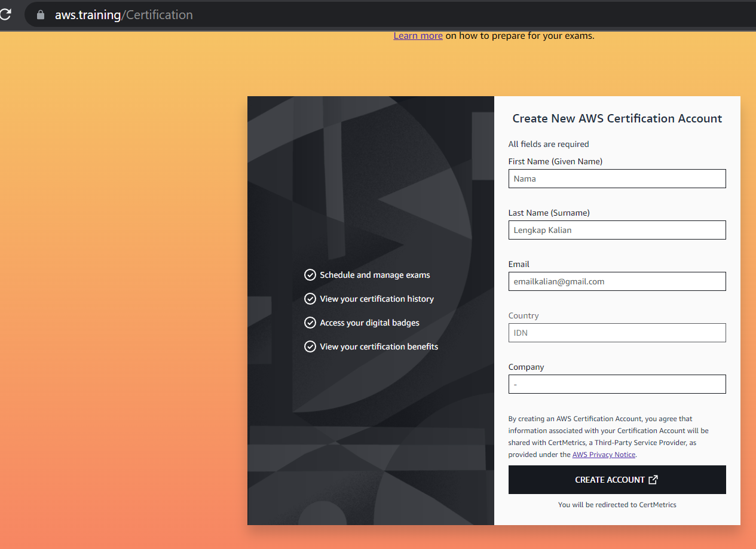Click the You will be redirected to CertMetrics note
Screen dimensions: 756x549
pyautogui.click(x=617, y=505)
